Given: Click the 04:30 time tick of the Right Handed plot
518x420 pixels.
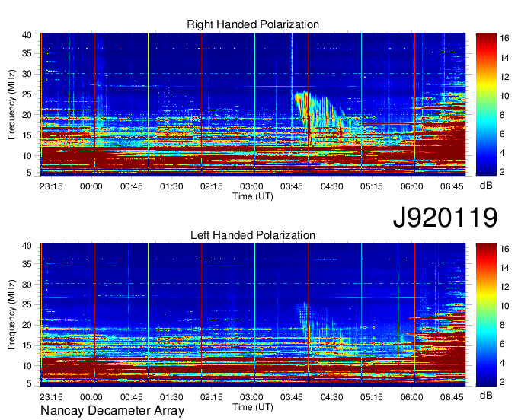Looking at the screenshot, I should [331, 186].
